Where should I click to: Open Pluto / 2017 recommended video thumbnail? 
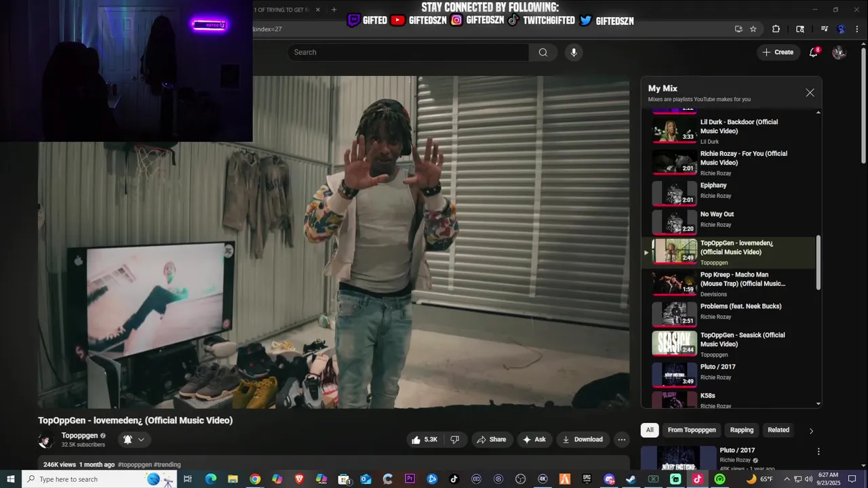678,458
